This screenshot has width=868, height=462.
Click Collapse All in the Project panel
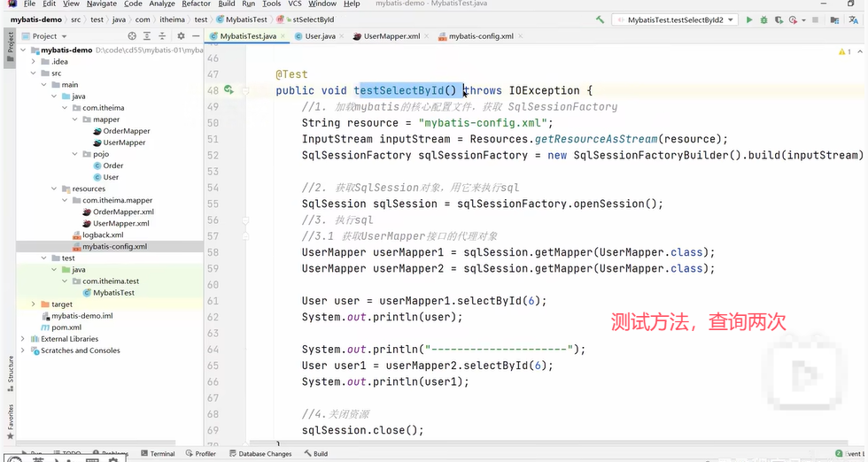coord(162,36)
